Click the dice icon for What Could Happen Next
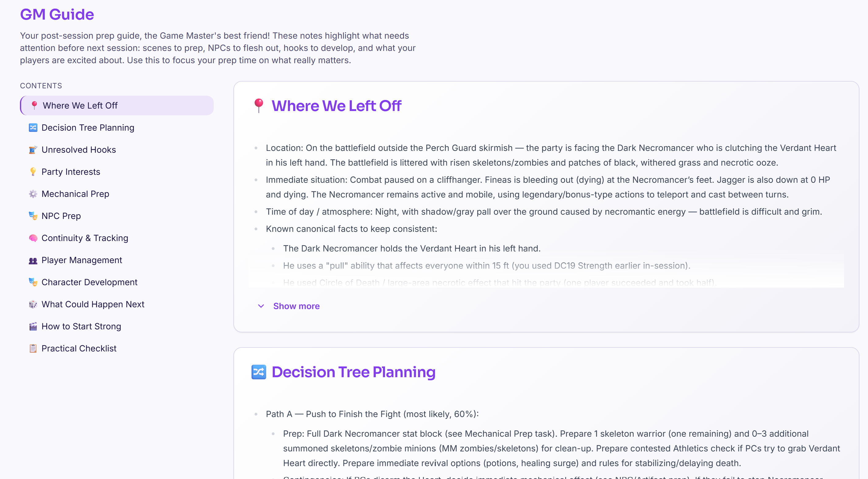Viewport: 868px width, 479px height. pyautogui.click(x=33, y=304)
